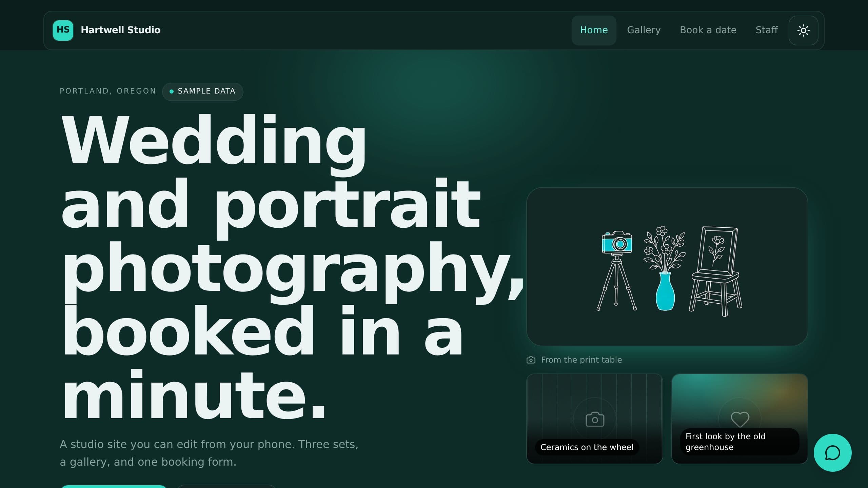The width and height of the screenshot is (868, 488).
Task: Open the 'First look by the old greenhouse' thumbnail
Action: (739, 419)
